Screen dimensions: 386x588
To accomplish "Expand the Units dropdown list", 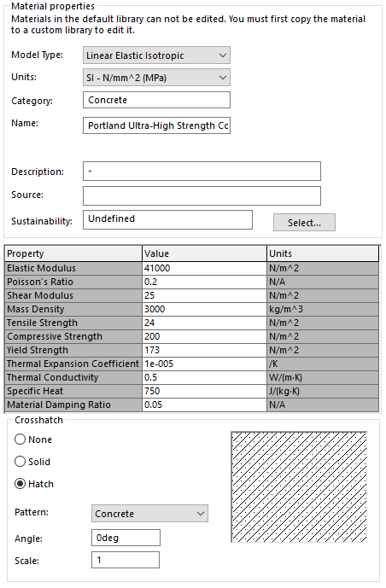I will pyautogui.click(x=156, y=78).
